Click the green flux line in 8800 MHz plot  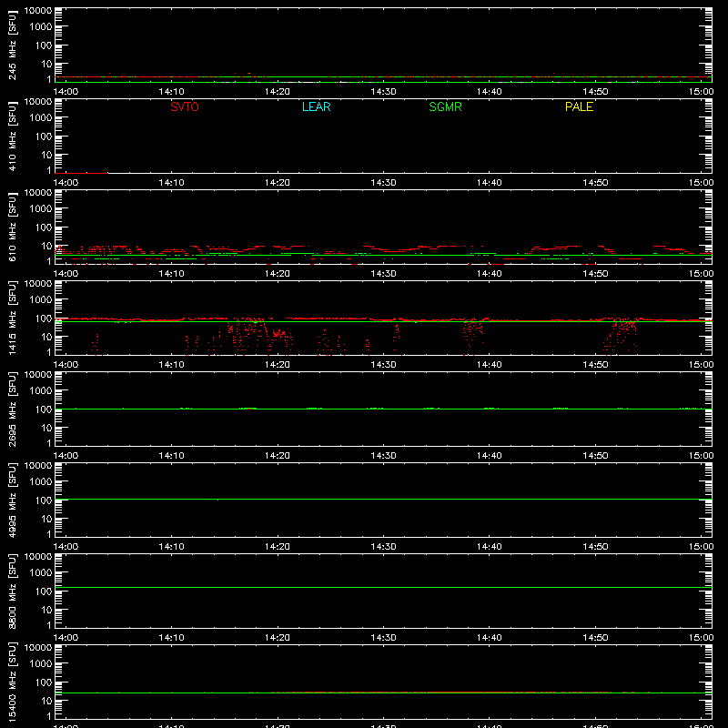pyautogui.click(x=383, y=587)
